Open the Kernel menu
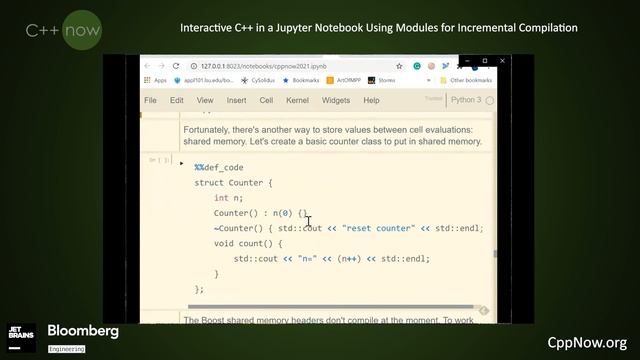Screen dimensions: 640x360 (x=297, y=100)
